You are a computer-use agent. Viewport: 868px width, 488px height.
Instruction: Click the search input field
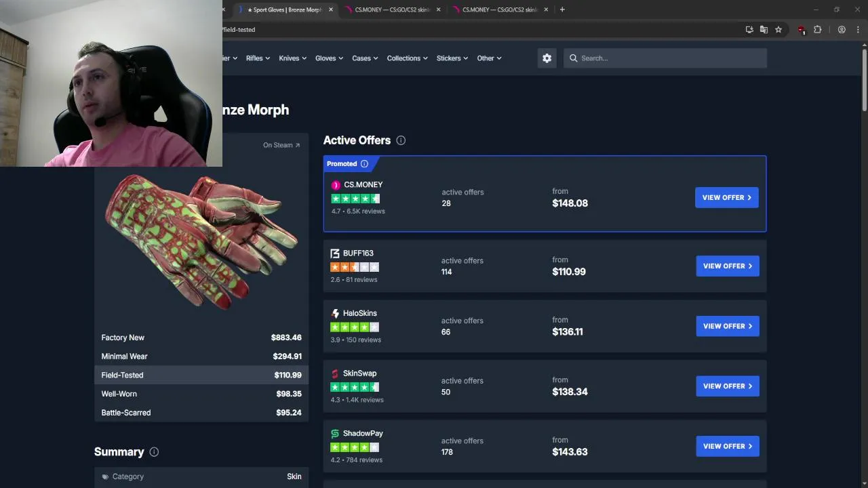pyautogui.click(x=665, y=58)
